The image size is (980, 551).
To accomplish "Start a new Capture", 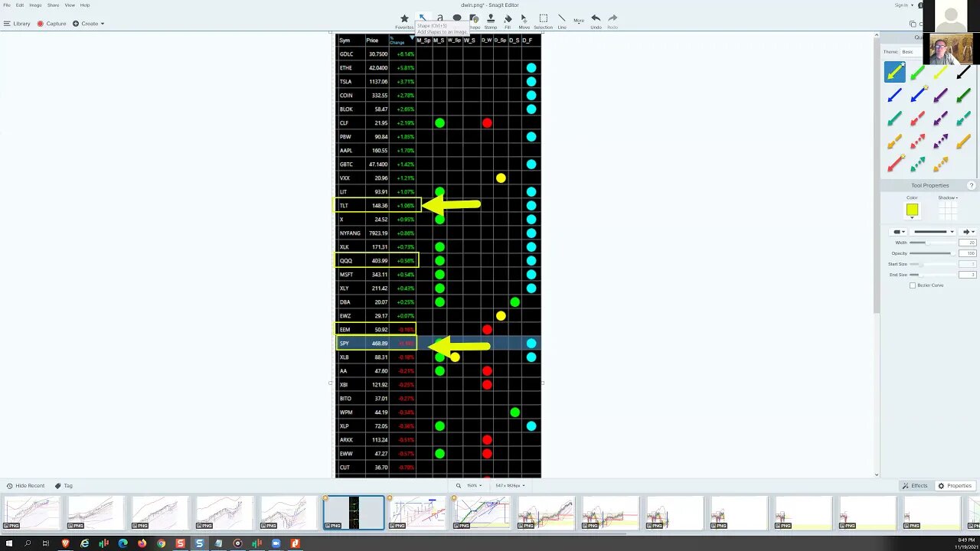I will (52, 24).
